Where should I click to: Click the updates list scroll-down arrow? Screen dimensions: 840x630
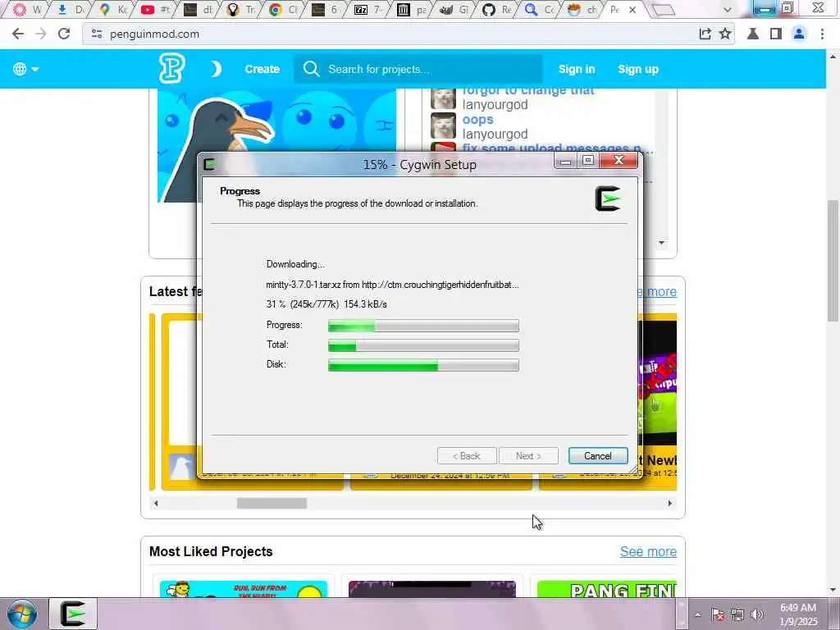tap(662, 243)
